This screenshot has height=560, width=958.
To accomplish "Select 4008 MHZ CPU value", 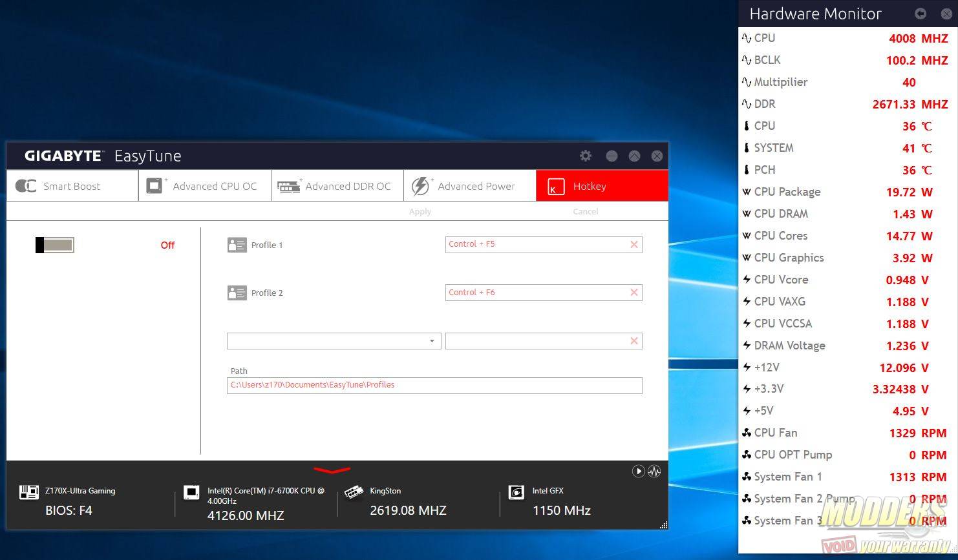I will [919, 38].
